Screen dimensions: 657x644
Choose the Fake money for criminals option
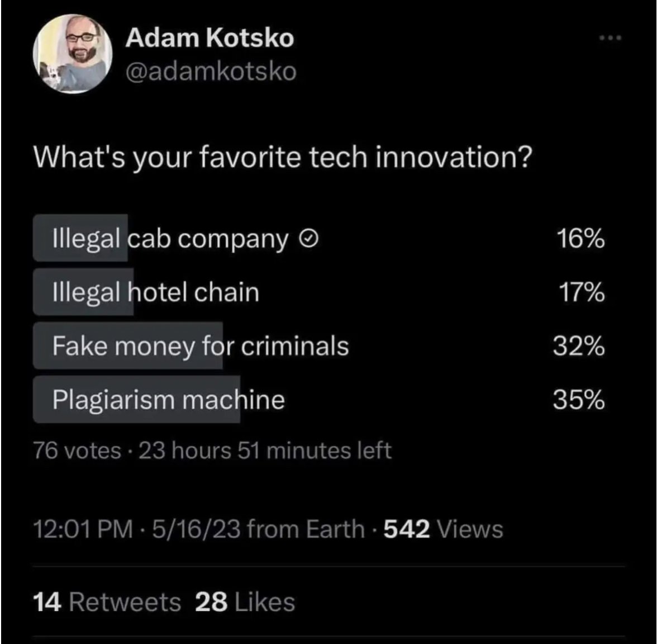coord(200,346)
